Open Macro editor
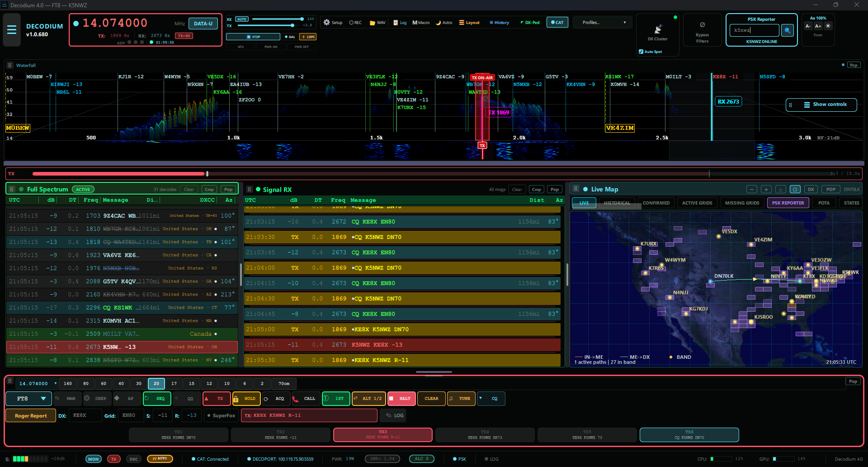868x467 pixels. coord(421,22)
